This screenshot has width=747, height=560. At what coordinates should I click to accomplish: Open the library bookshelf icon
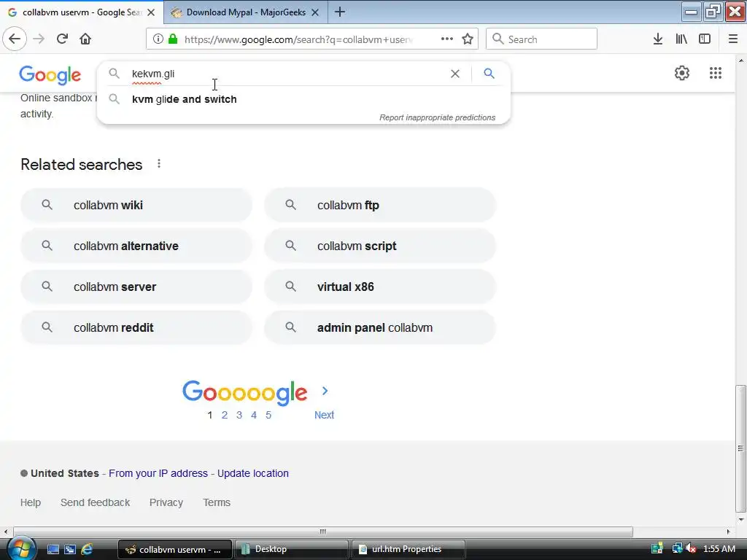click(681, 39)
